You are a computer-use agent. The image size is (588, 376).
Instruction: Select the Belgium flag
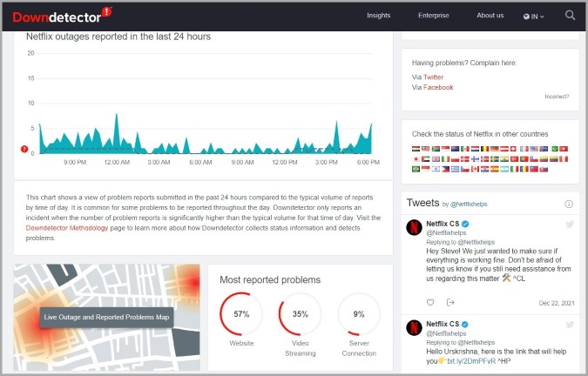click(485, 149)
